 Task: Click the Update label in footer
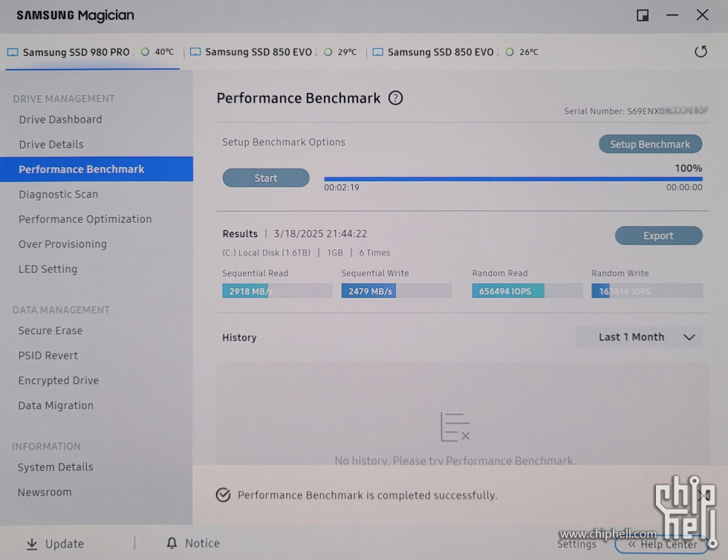pyautogui.click(x=65, y=544)
